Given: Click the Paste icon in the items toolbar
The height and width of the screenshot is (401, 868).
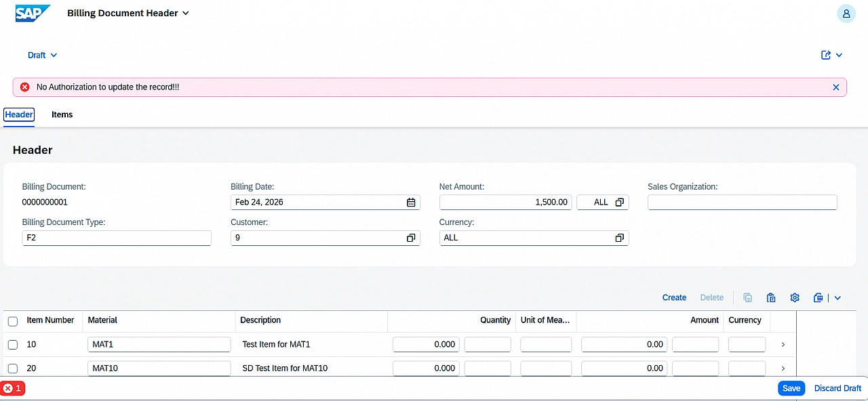Looking at the screenshot, I should point(771,297).
